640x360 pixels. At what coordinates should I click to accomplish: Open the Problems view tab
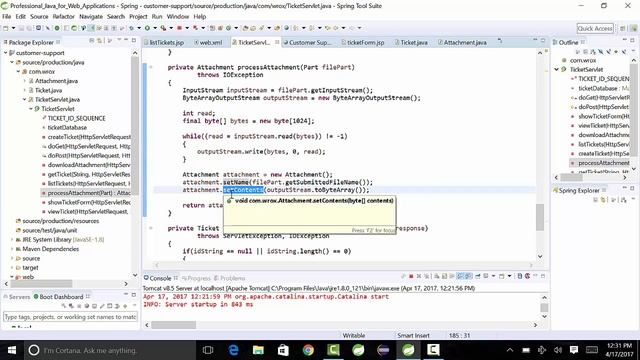[x=230, y=278]
